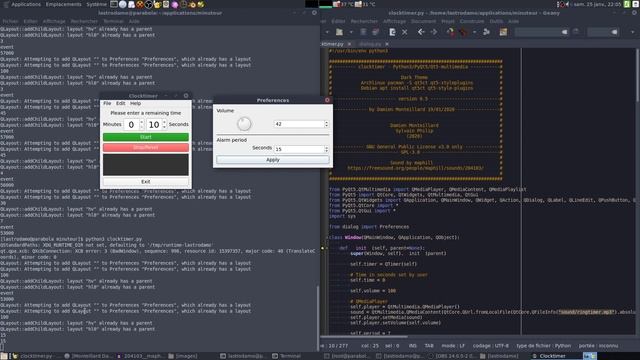Collapse the class Window fold marker in Geany

(327, 238)
